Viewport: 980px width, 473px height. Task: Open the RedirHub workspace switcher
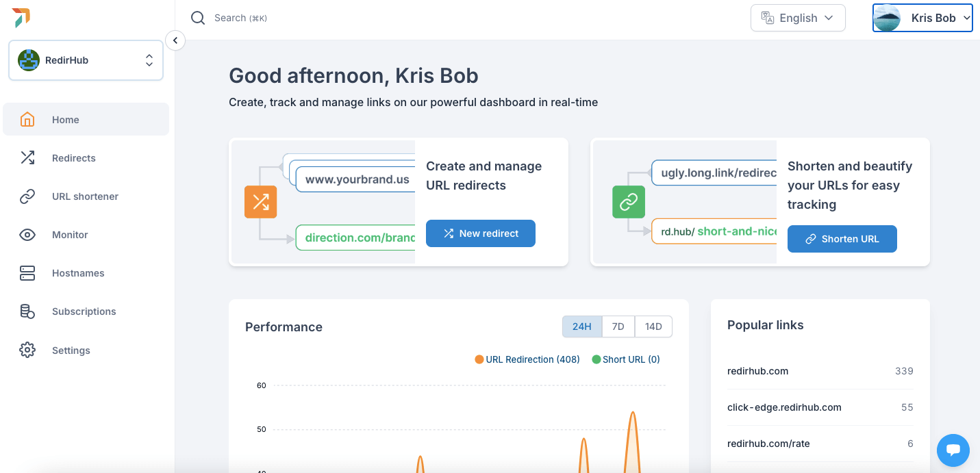point(86,60)
